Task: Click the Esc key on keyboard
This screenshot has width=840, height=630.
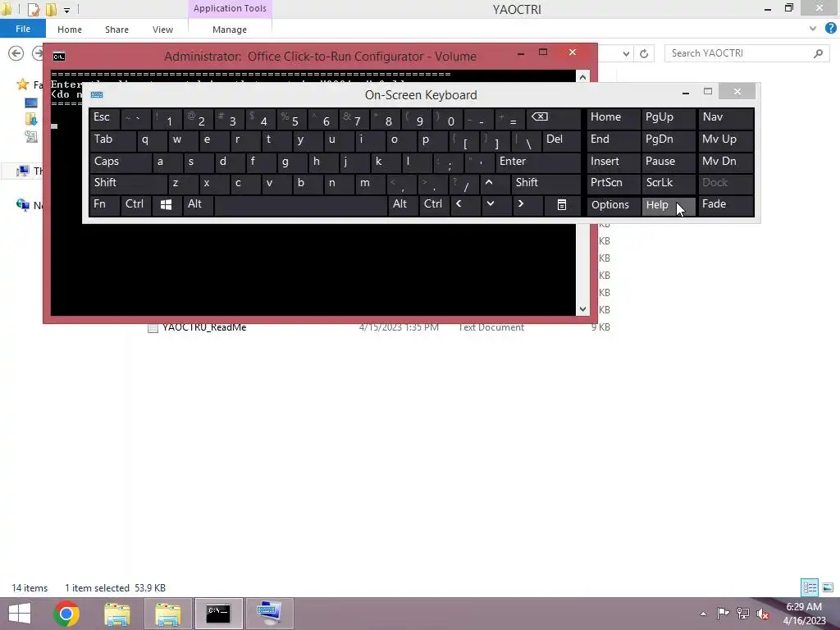Action: click(104, 118)
